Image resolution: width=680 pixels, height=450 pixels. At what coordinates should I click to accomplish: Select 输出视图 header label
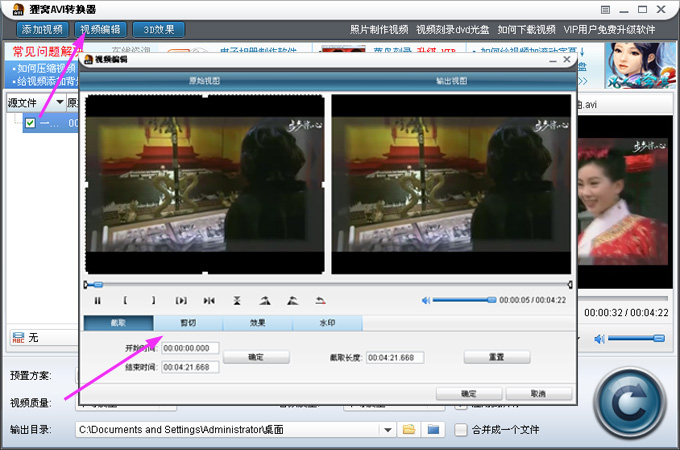[x=451, y=81]
